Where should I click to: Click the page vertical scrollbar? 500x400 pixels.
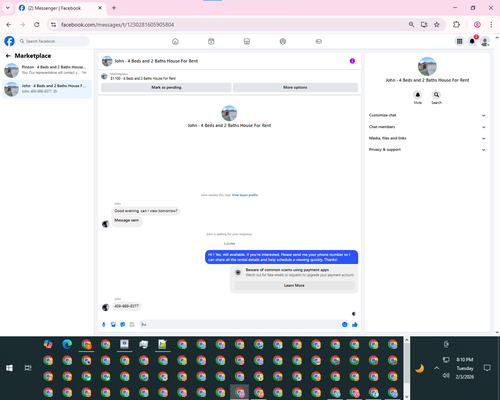497,185
